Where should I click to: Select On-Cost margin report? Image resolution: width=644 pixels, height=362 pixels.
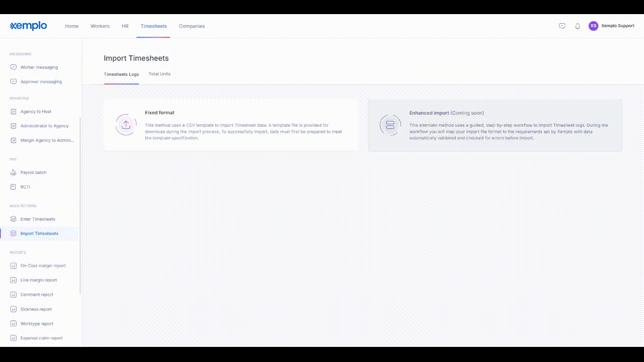click(x=43, y=265)
